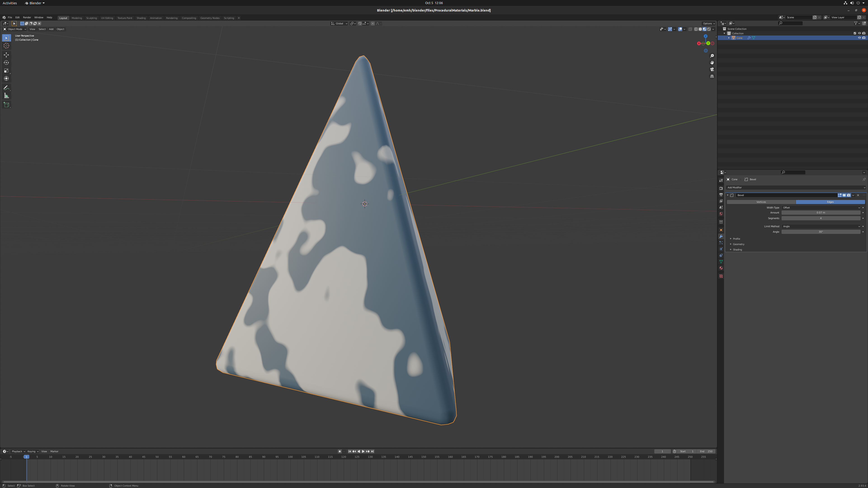Click the Bevel Amount 0.07 m field
The height and width of the screenshot is (488, 868).
(821, 213)
